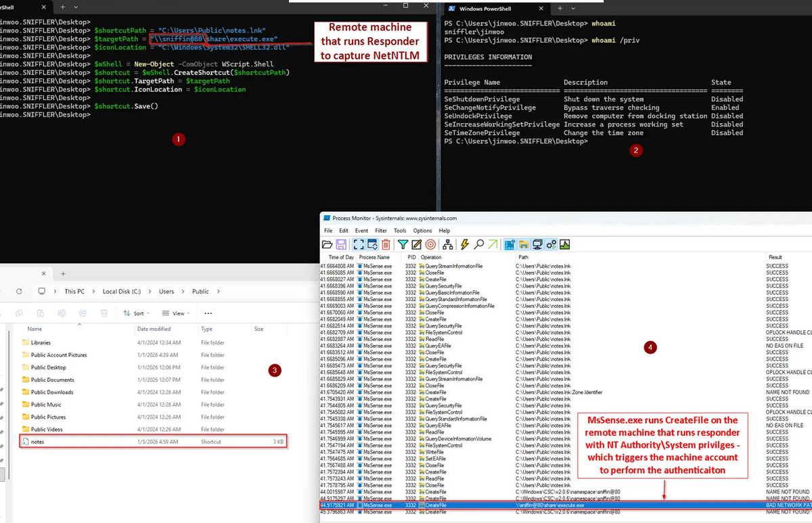Screen dimensions: 812x523
Task: Select the Public Documents folder
Action: pos(52,380)
